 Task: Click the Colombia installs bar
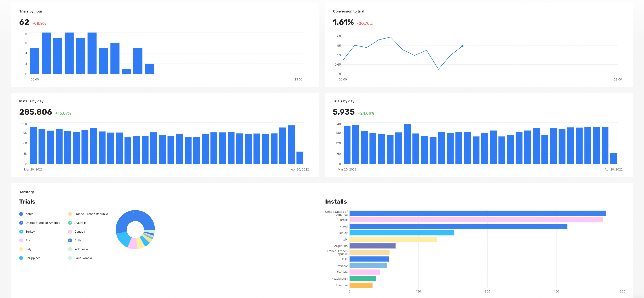tap(361, 285)
